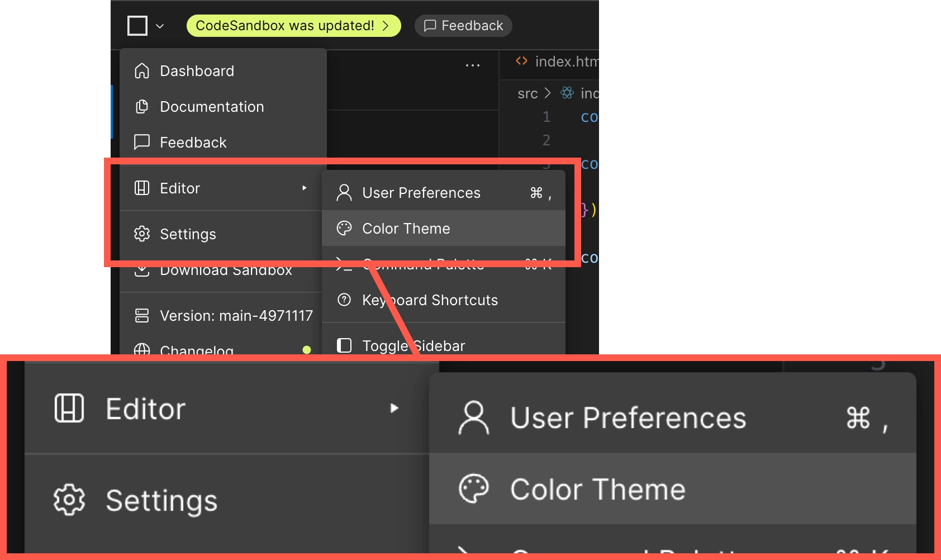Click the User Preferences person icon
This screenshot has width=941, height=560.
pos(344,192)
